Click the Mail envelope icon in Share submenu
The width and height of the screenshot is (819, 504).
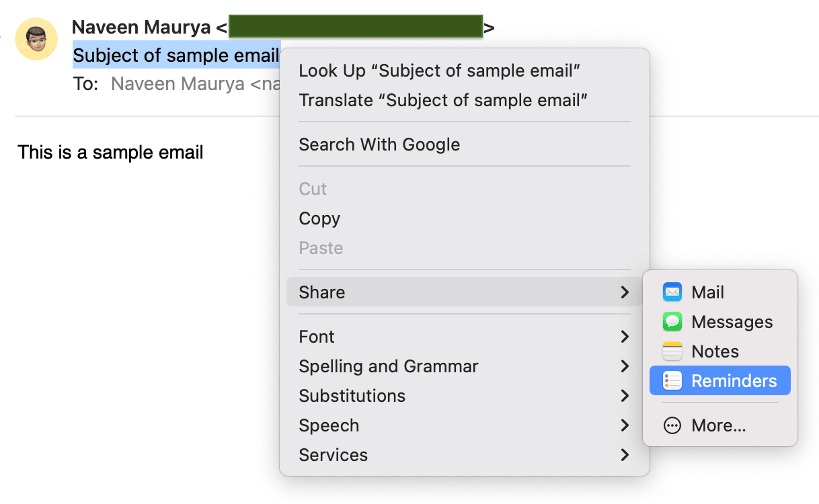click(672, 292)
